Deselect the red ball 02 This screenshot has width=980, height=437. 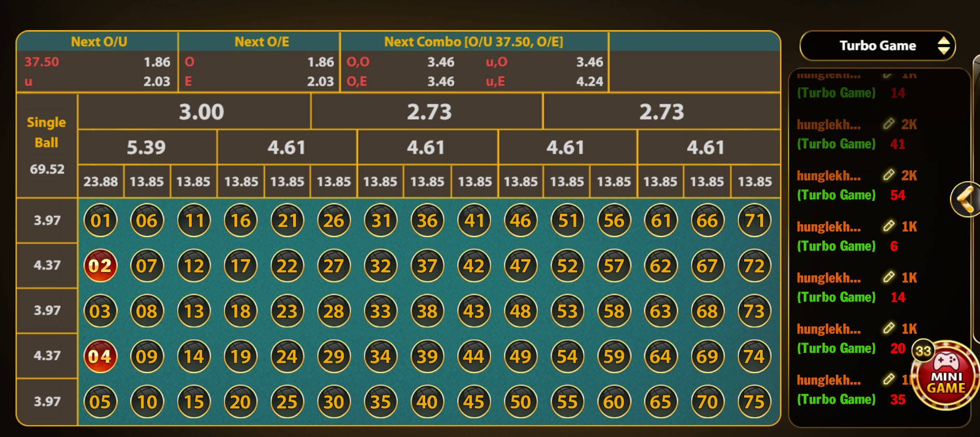(x=101, y=266)
